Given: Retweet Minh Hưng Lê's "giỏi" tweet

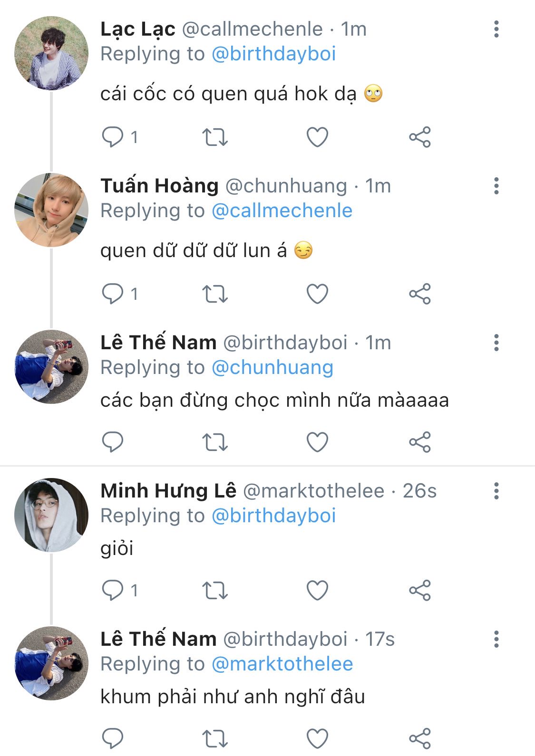Looking at the screenshot, I should 215,591.
